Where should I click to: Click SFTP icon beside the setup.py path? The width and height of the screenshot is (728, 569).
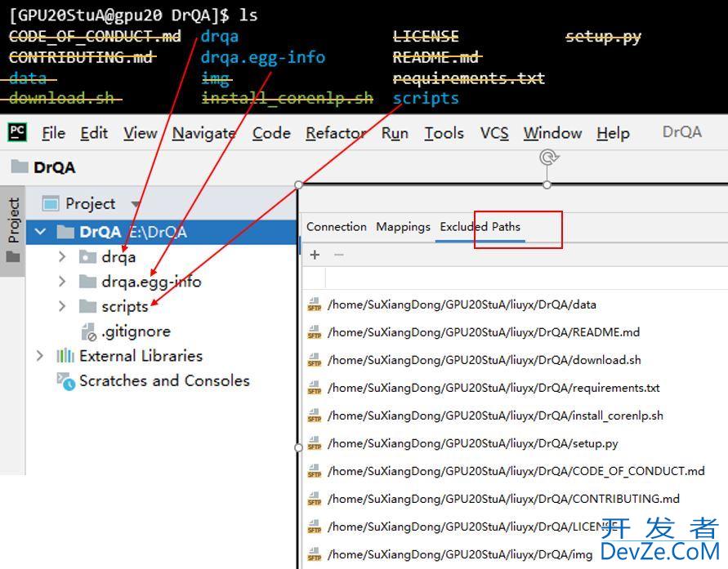(x=315, y=444)
